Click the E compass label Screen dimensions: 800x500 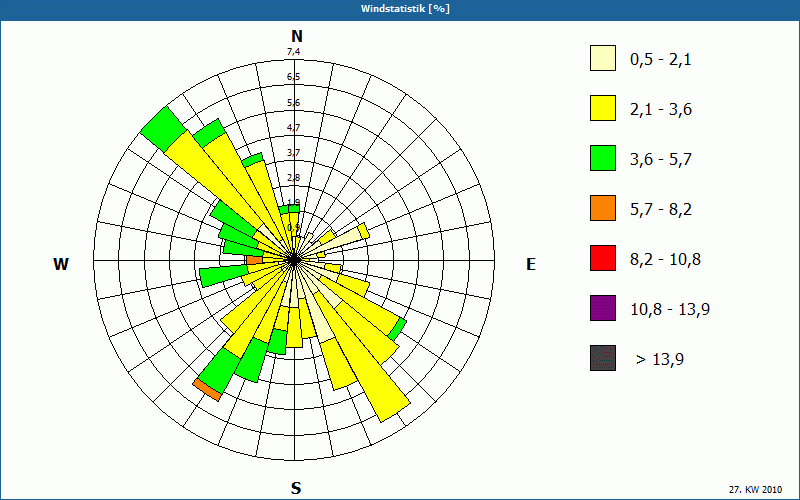(x=531, y=264)
